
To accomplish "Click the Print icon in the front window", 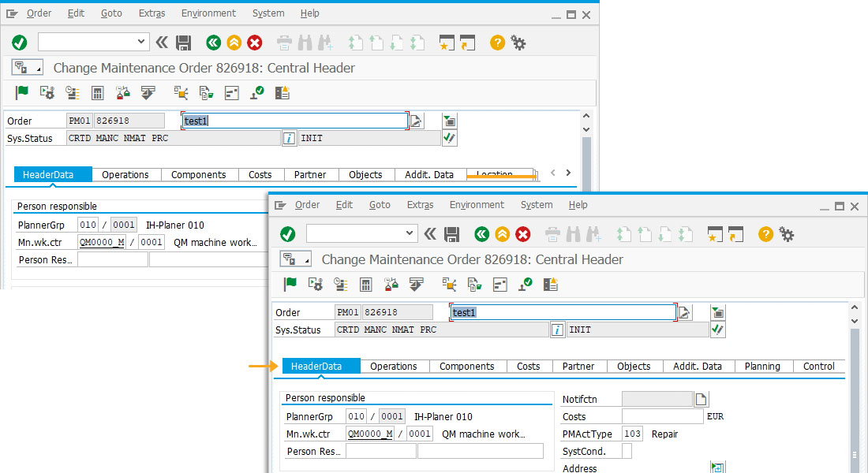I will click(552, 234).
